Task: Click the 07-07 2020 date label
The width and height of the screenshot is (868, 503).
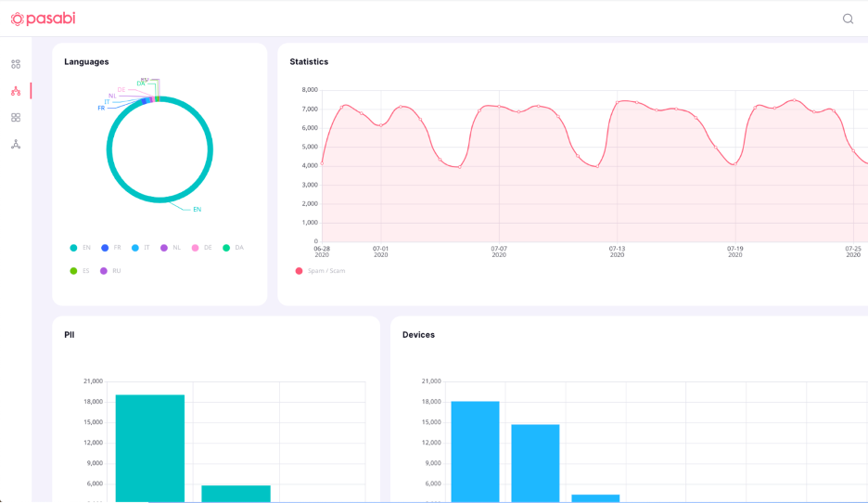Action: pyautogui.click(x=499, y=251)
